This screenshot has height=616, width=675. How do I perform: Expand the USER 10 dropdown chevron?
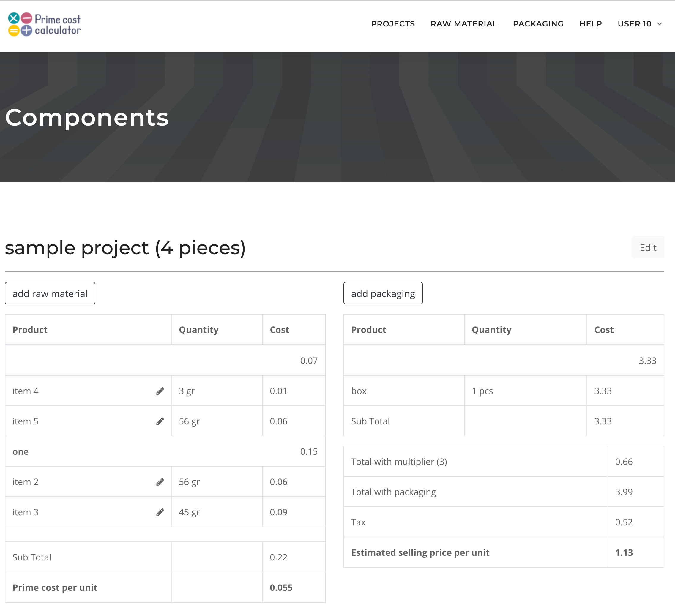(x=660, y=24)
